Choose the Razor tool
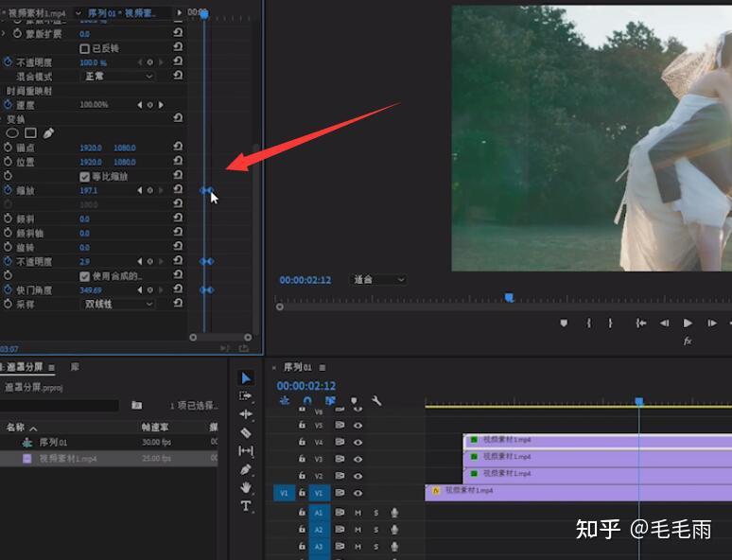The width and height of the screenshot is (732, 560). [246, 432]
